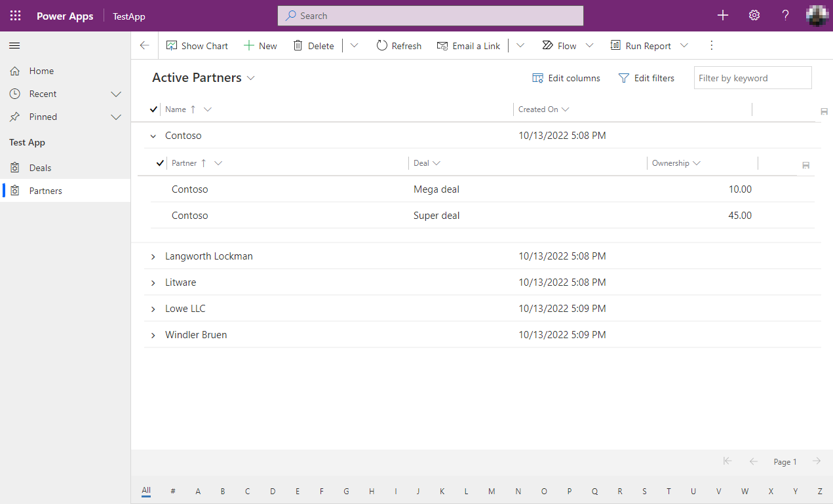Go to Home in the sidebar

point(41,71)
